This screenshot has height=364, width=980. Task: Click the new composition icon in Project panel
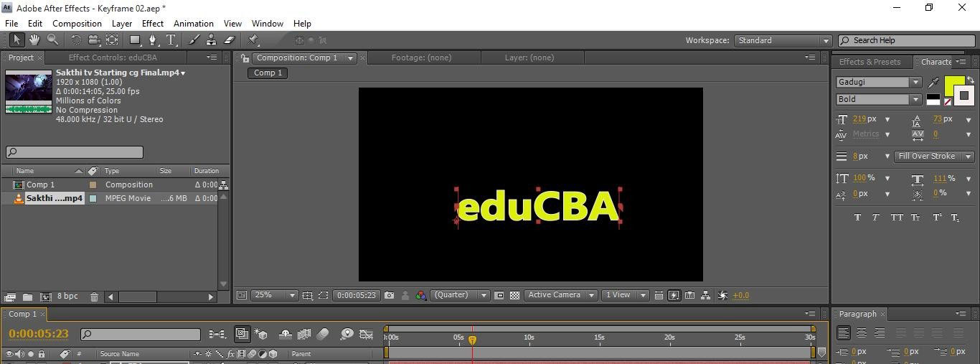45,297
